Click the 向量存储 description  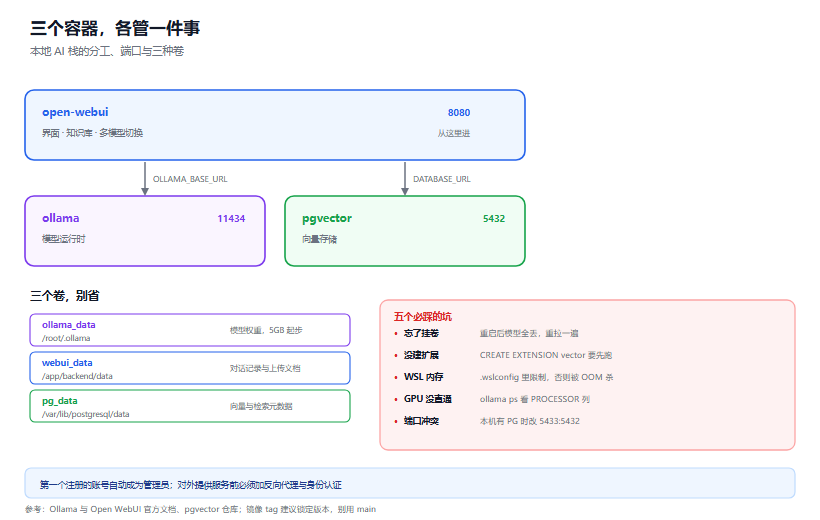[319, 239]
